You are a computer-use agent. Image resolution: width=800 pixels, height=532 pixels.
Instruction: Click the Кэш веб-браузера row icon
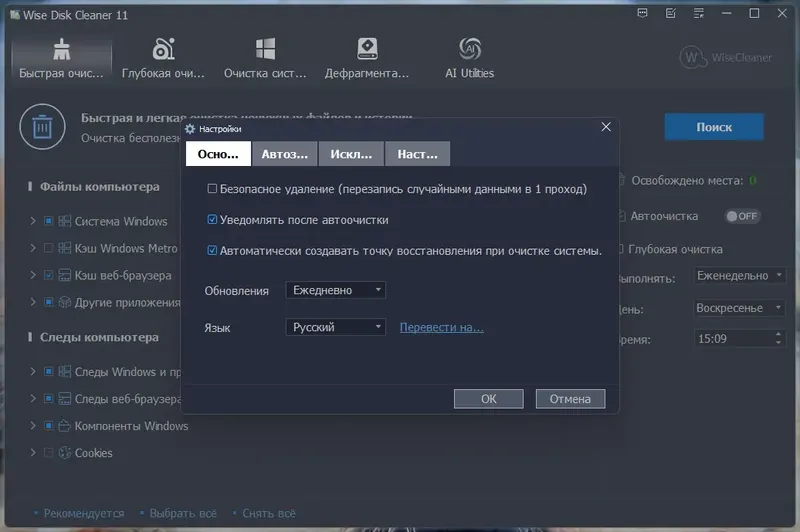click(64, 275)
